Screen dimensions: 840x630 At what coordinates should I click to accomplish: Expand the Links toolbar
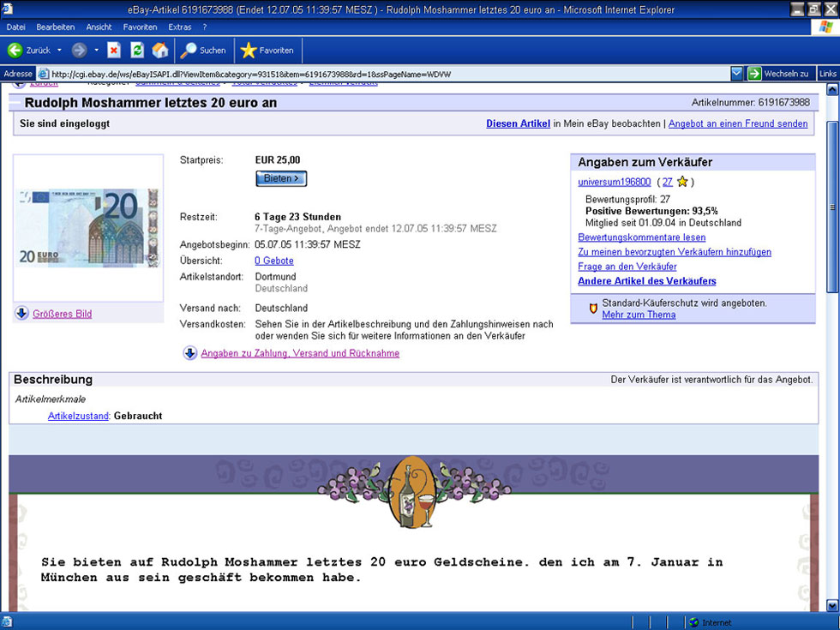[828, 74]
